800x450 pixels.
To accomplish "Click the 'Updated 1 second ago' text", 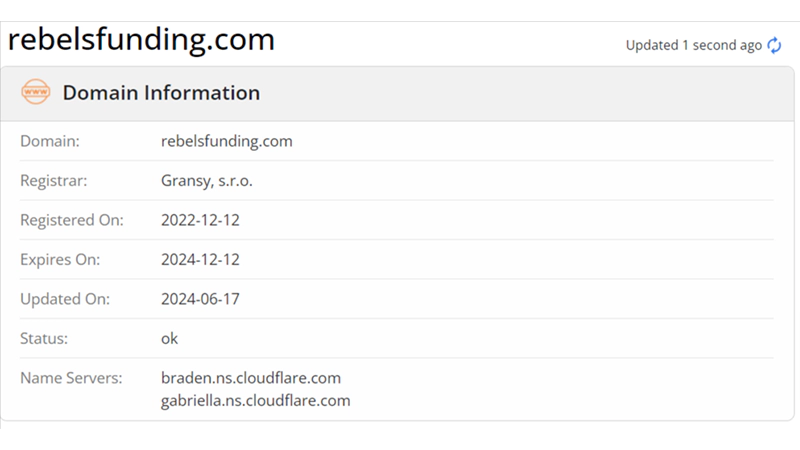I will [693, 45].
